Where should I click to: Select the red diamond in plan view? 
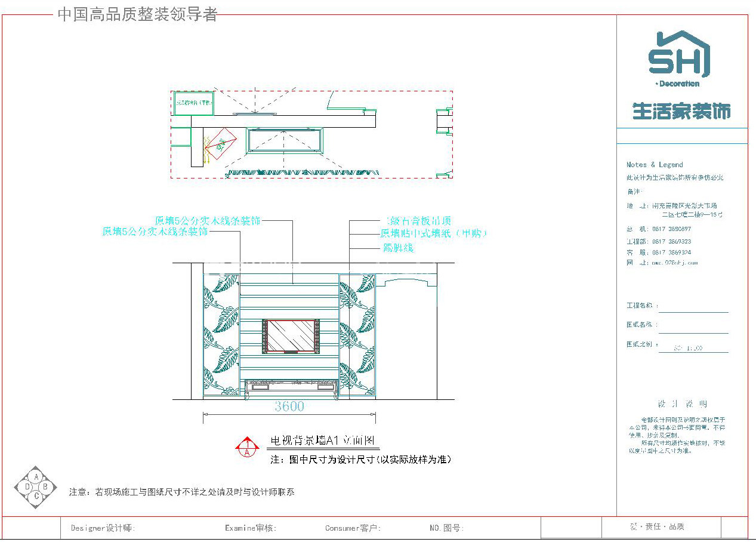click(221, 143)
